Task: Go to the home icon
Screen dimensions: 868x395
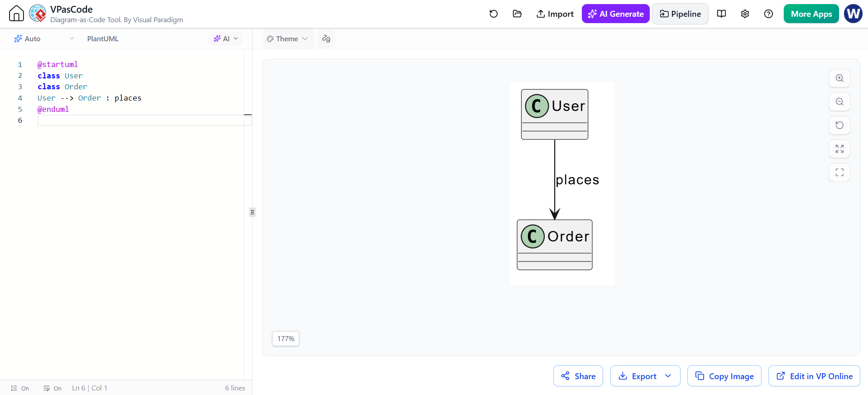Action: point(17,14)
